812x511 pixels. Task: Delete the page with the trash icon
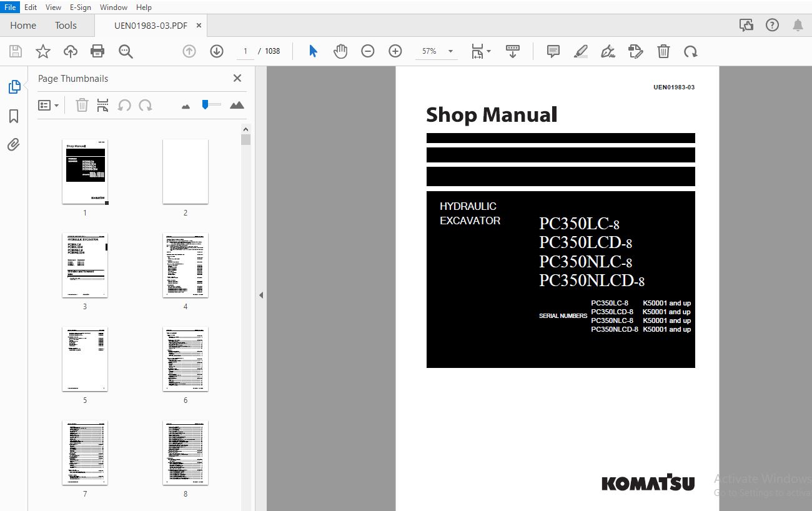pos(663,51)
